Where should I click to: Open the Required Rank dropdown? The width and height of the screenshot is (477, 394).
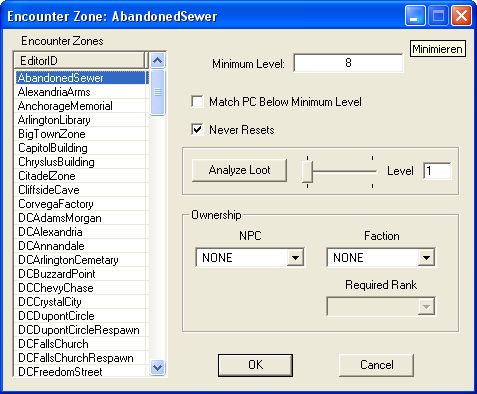tap(381, 306)
